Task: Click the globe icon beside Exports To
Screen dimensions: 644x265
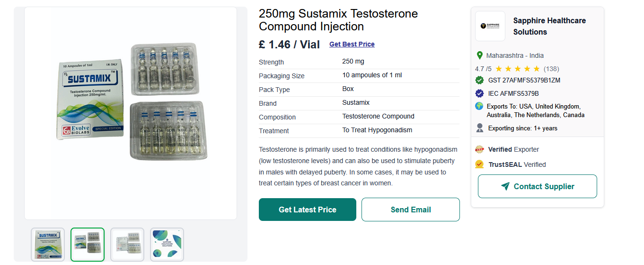Action: point(479,106)
